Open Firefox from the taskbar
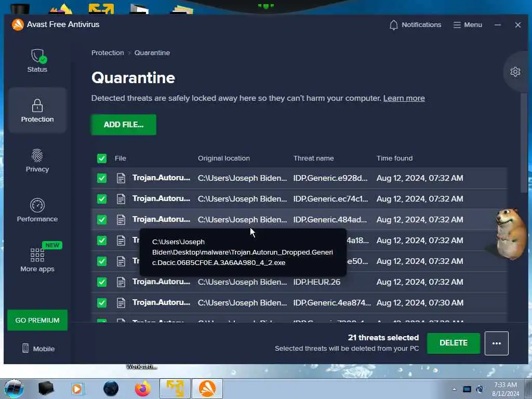 [x=143, y=389]
